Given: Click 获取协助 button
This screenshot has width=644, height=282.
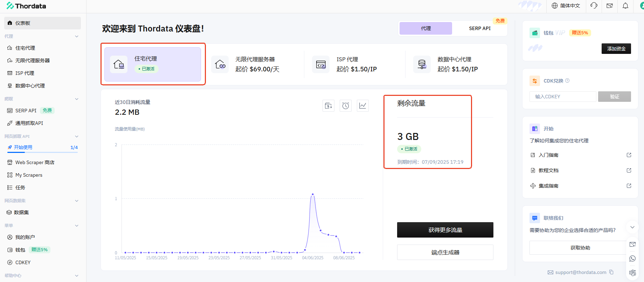Looking at the screenshot, I should point(580,248).
